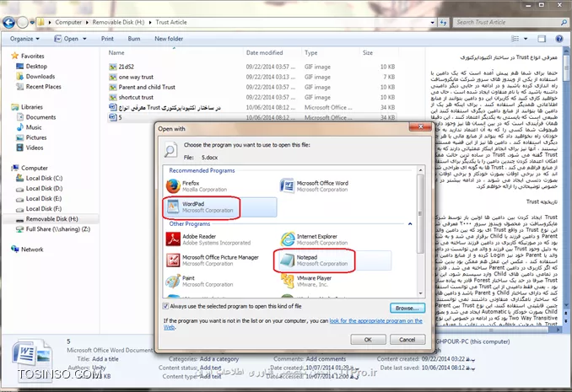Click the Change your view icon
This screenshot has width=572, height=392.
pos(515,39)
